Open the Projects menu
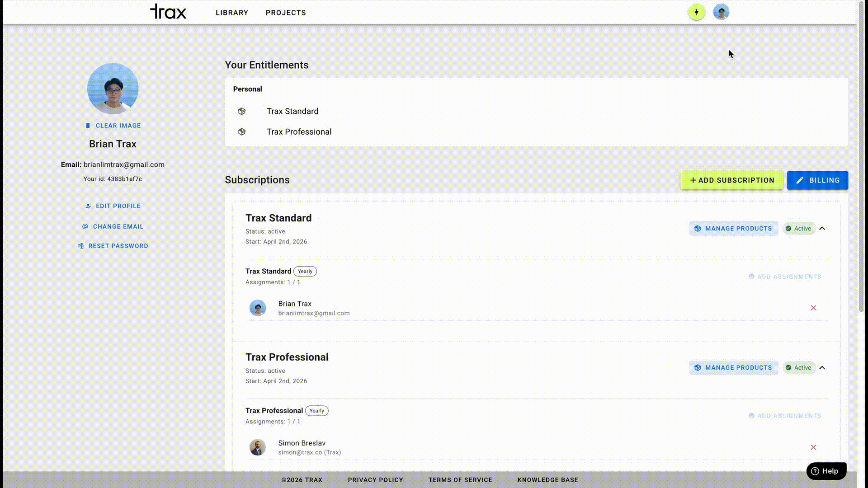868x488 pixels. point(286,13)
